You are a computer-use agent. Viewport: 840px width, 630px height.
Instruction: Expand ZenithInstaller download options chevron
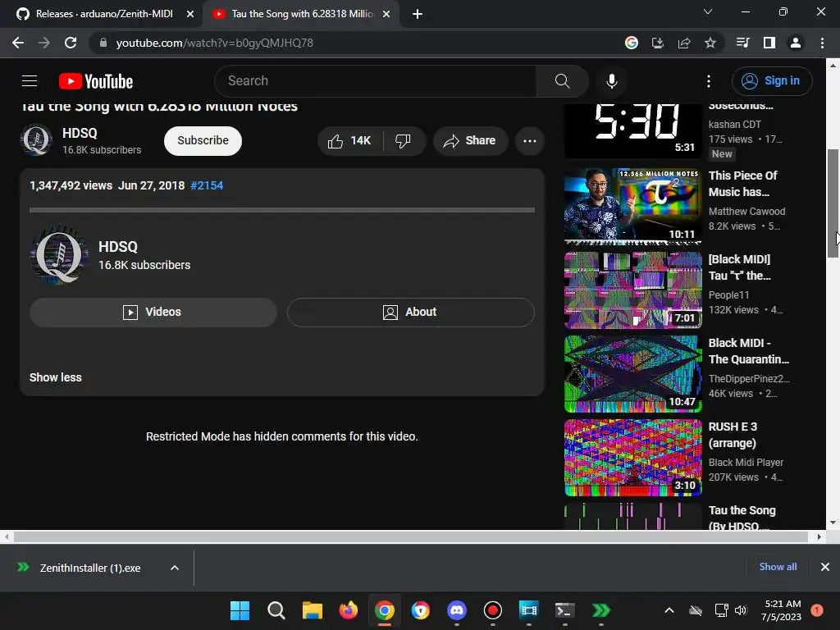point(175,568)
